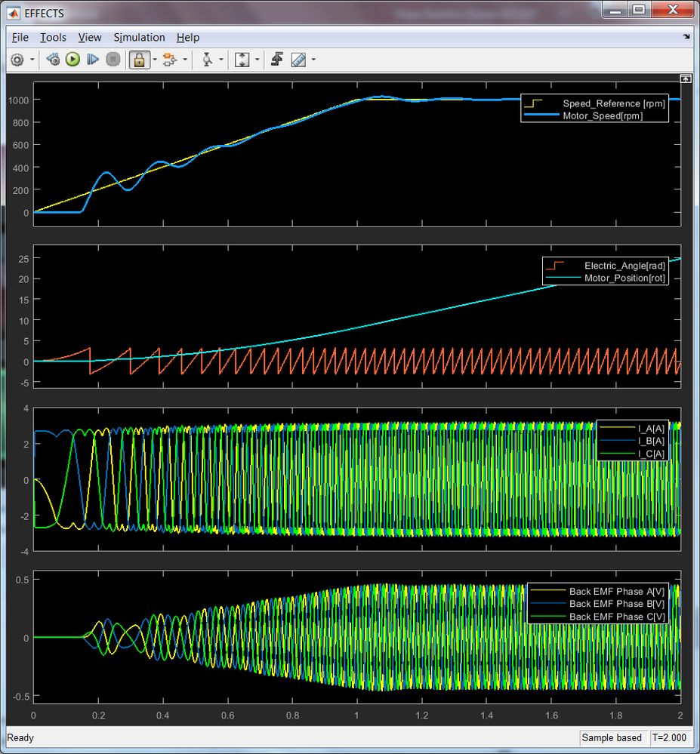Click the orange signal selector diagram icon
The image size is (700, 754).
[x=169, y=60]
